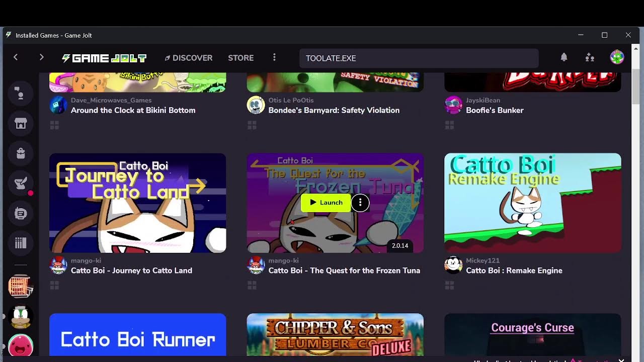Image resolution: width=644 pixels, height=362 pixels.
Task: Click developer name Mickey121
Action: pos(482,260)
